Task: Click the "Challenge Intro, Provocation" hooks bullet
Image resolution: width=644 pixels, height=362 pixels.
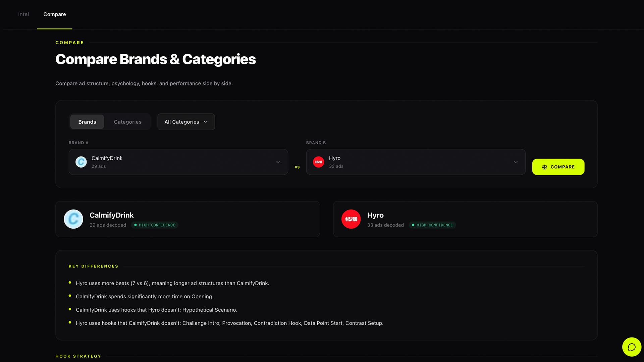Action: tap(229, 323)
